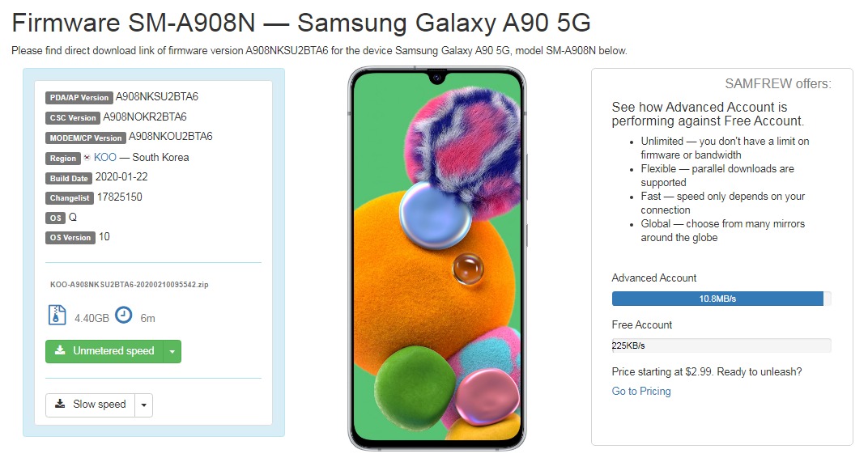
Task: Click the Free Account 225KB/s speed bar
Action: 721,345
